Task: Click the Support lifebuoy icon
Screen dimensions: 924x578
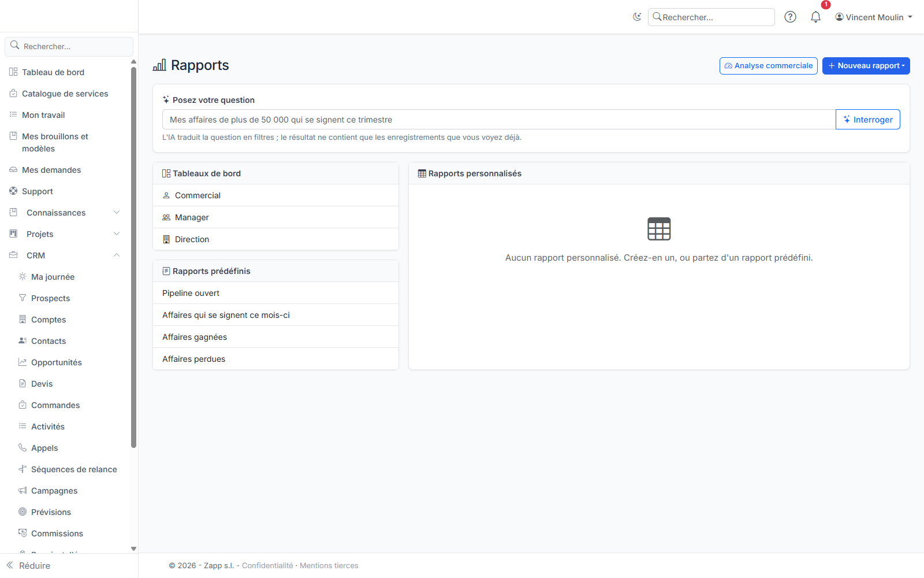Action: pos(13,191)
